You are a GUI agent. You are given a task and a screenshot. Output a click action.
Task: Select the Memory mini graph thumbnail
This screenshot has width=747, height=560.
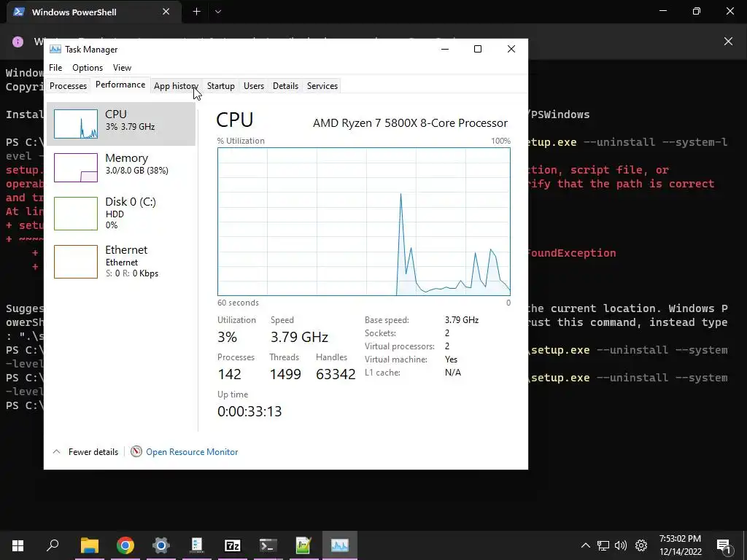coord(76,168)
